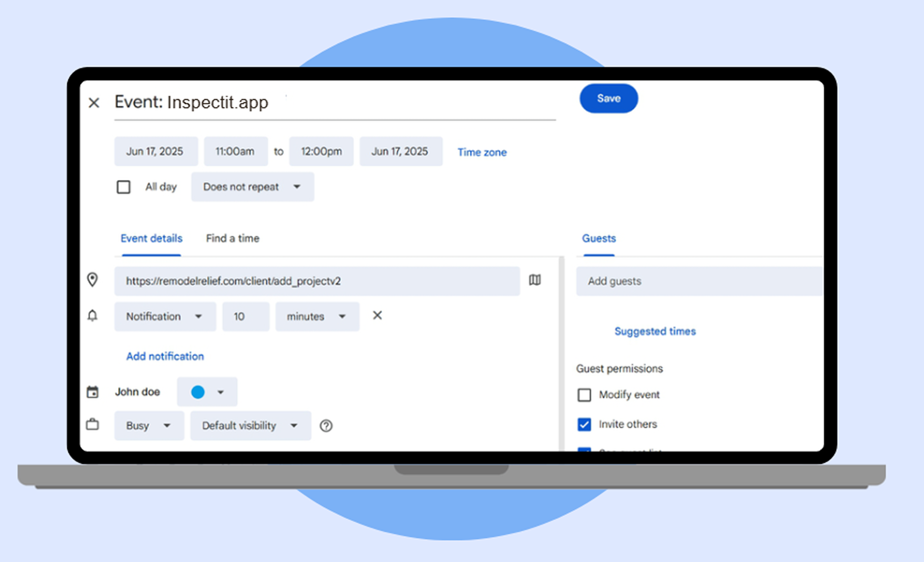The width and height of the screenshot is (924, 562).
Task: Open the visibility help question icon
Action: click(326, 426)
